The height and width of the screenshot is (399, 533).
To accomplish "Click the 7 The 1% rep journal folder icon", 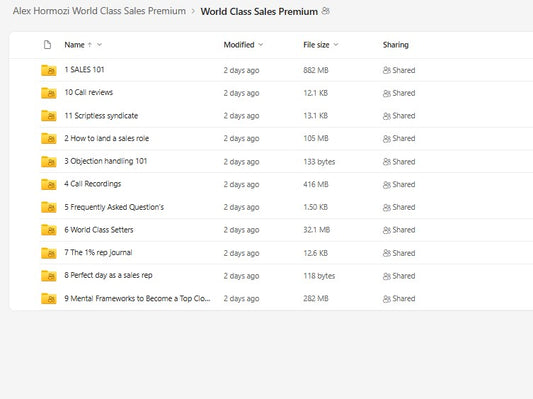I will click(x=49, y=253).
